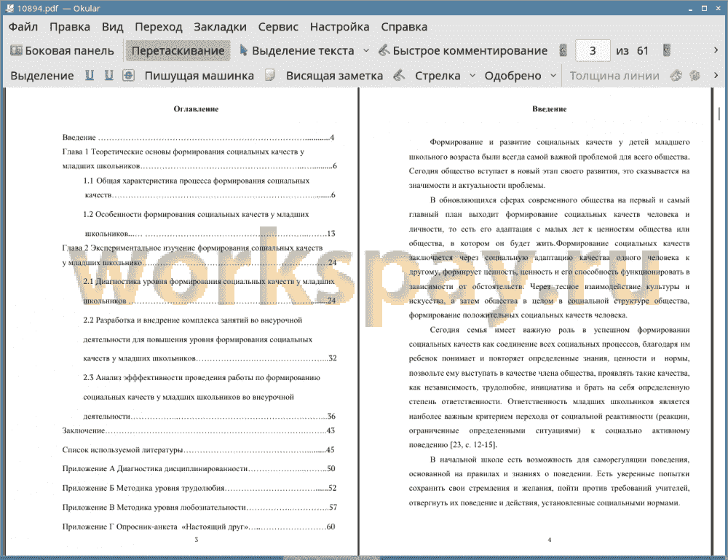The height and width of the screenshot is (560, 728).
Task: Select the Стрелка arrow annotation tool
Action: coord(438,76)
